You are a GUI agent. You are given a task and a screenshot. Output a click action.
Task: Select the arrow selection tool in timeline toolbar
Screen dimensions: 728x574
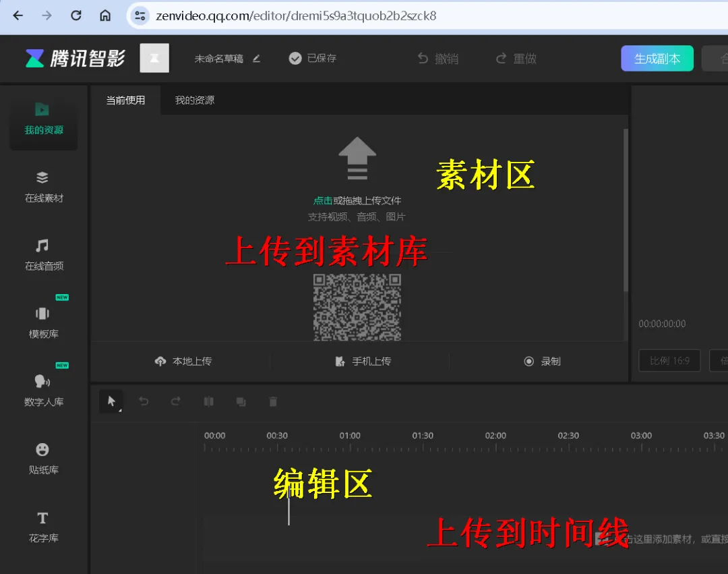coord(111,401)
